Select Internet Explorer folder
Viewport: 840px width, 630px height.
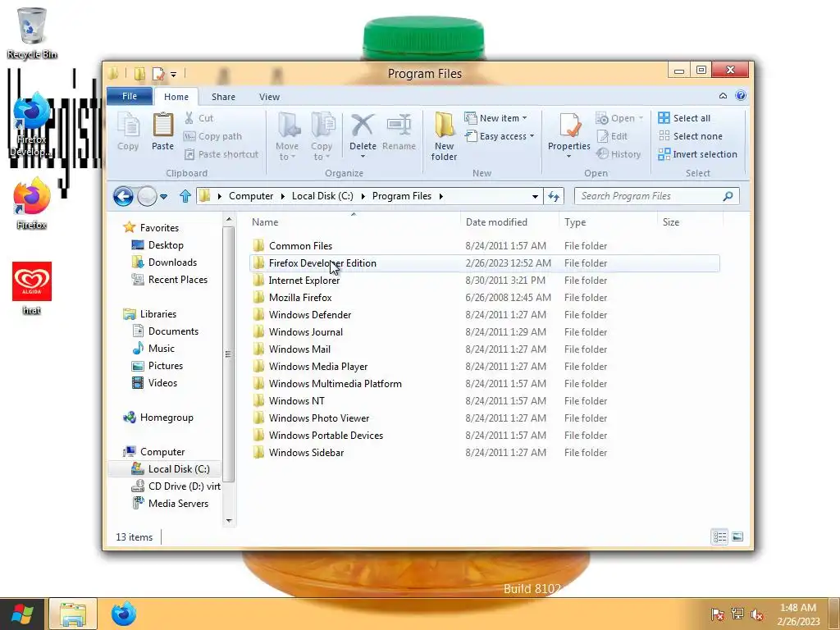(484, 281)
